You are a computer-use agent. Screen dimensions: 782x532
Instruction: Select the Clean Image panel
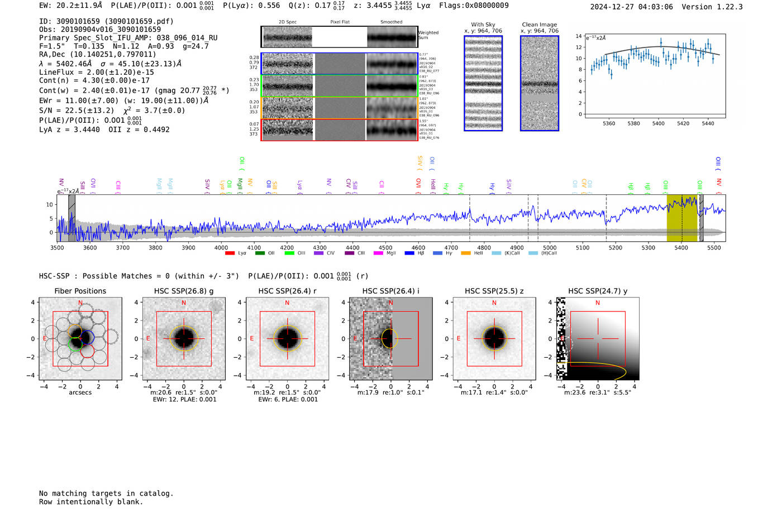coord(540,83)
